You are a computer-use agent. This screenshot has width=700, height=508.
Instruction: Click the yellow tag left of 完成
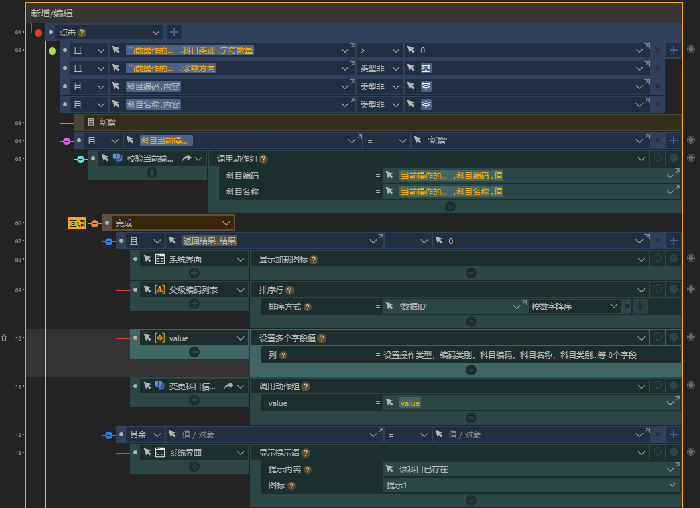[x=76, y=223]
